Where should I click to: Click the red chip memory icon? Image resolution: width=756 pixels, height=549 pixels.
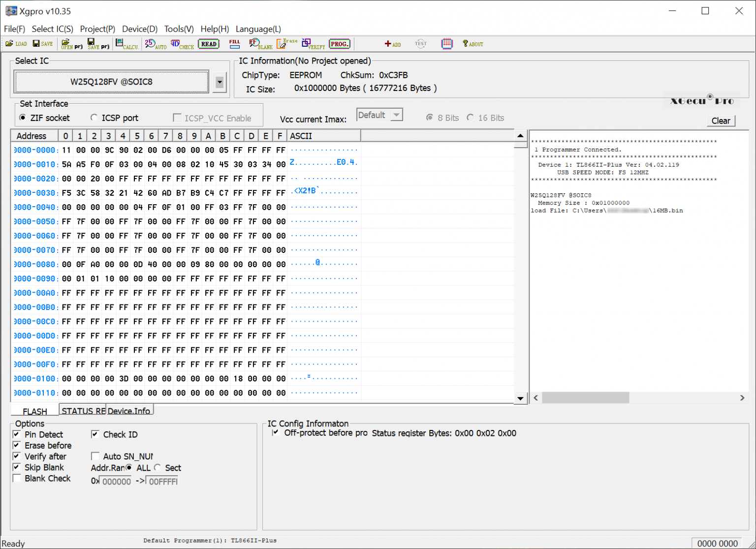[x=447, y=44]
